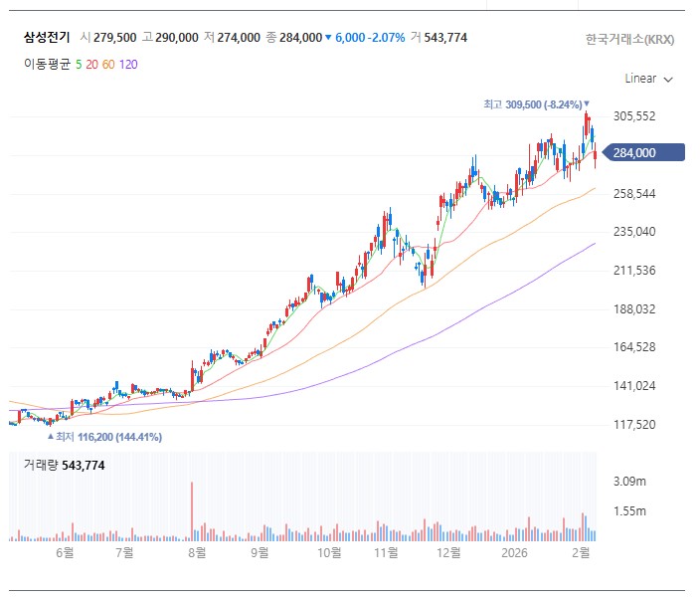Click the 8월 date axis label
700x597 pixels.
click(197, 553)
